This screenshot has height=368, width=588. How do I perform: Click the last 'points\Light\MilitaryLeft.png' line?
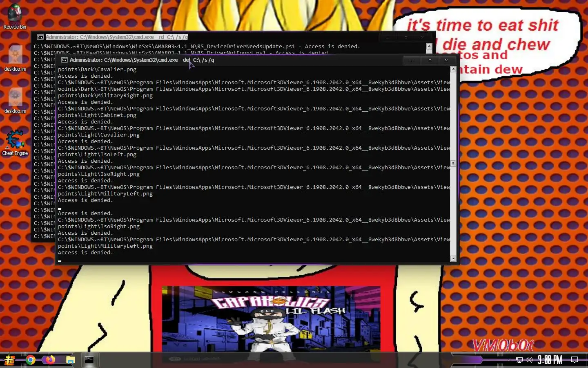click(105, 246)
